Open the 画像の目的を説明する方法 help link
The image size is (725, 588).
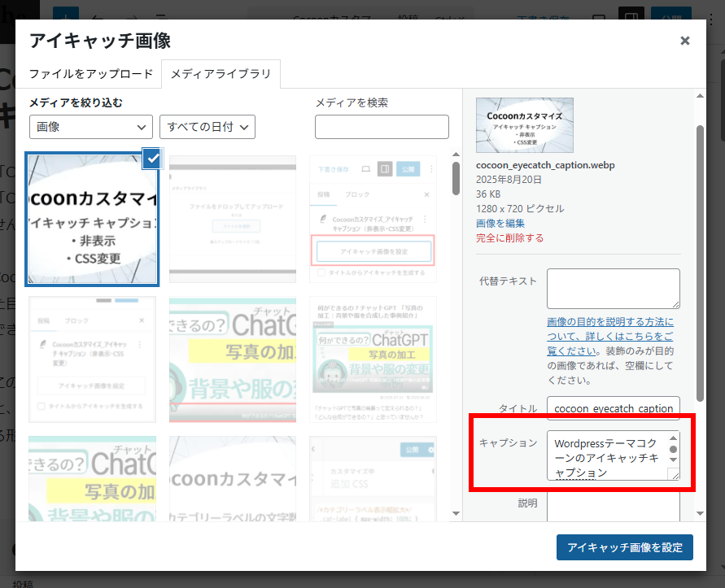pyautogui.click(x=610, y=336)
